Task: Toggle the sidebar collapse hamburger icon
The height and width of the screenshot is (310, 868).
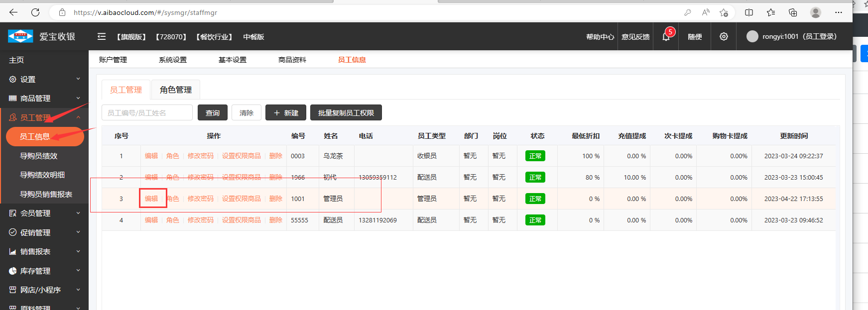Action: [x=102, y=37]
